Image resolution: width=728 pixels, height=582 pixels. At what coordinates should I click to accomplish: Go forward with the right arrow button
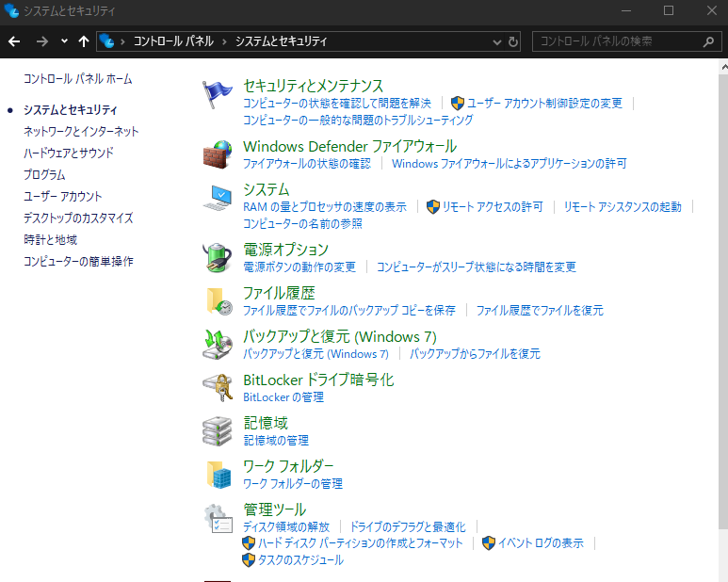42,41
